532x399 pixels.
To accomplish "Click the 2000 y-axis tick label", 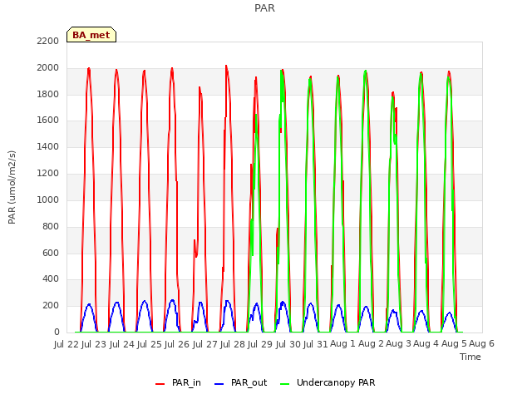I will 48,67.
